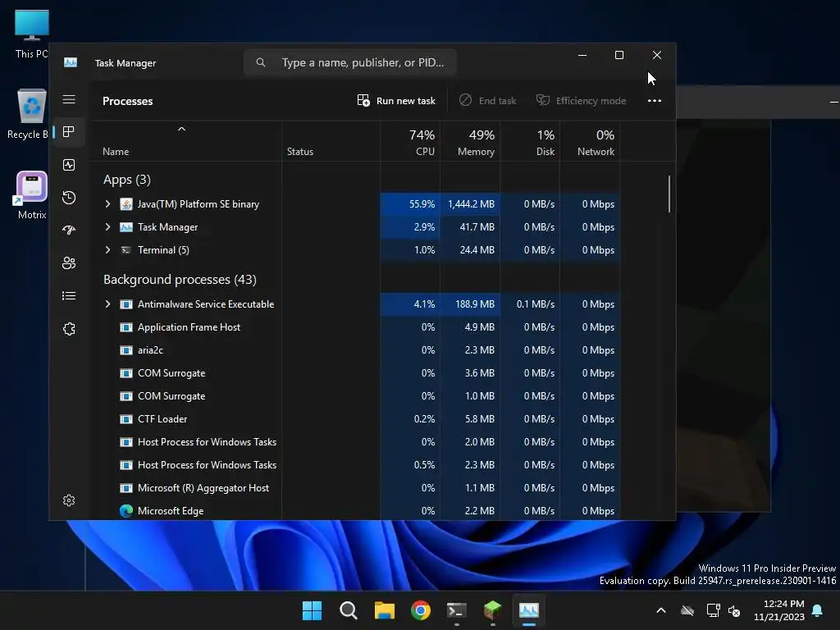Screen dimensions: 840x630
Task: Open the Services tab in sidebar
Action: click(69, 329)
